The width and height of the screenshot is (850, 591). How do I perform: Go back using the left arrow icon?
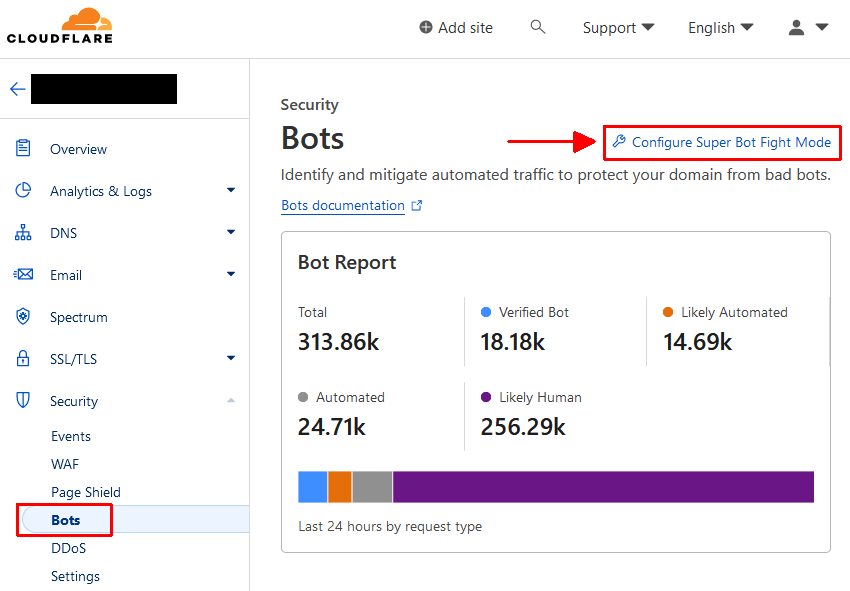[x=18, y=89]
